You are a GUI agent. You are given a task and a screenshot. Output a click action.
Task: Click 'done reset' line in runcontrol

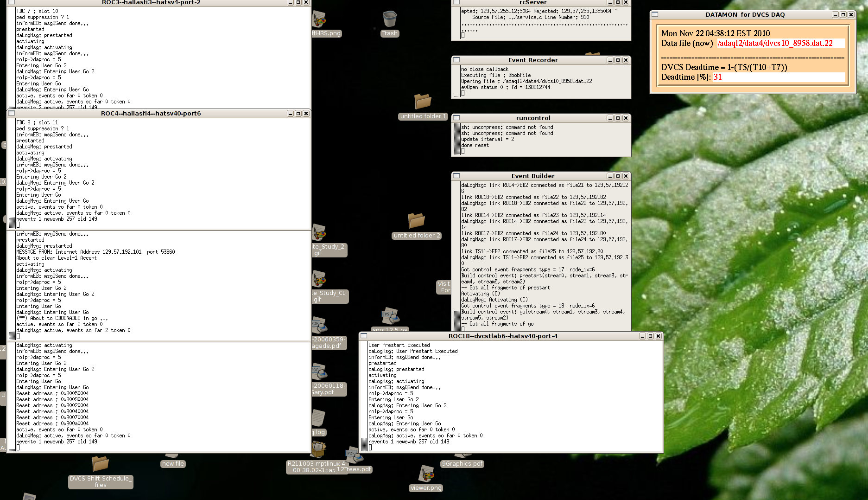pos(475,145)
